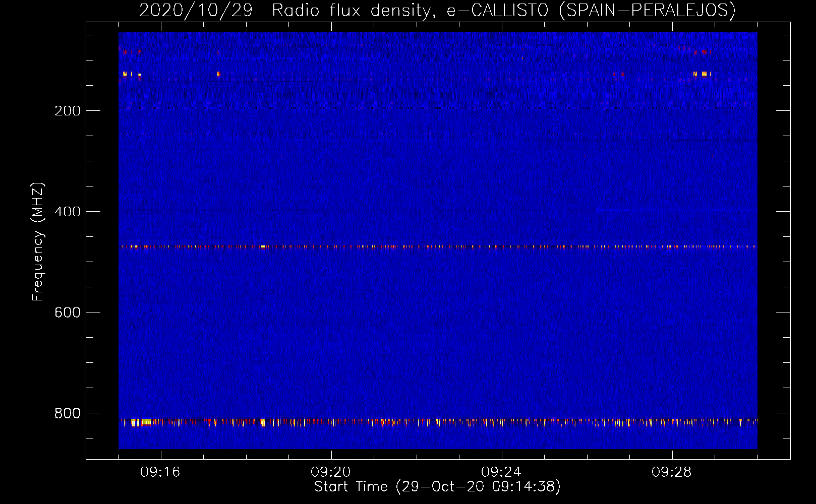The image size is (816, 504).
Task: Click the 600 frequency tick label
Action: tap(68, 312)
